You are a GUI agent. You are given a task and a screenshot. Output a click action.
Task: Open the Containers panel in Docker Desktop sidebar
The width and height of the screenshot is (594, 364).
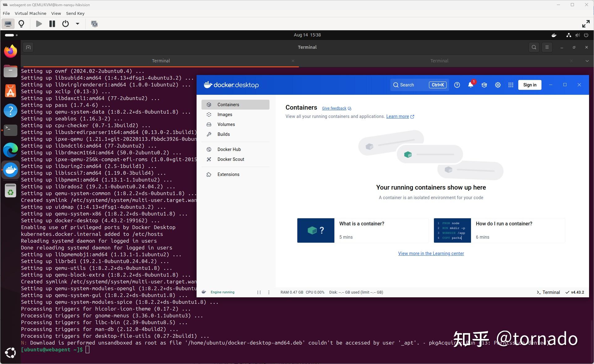[x=228, y=104]
